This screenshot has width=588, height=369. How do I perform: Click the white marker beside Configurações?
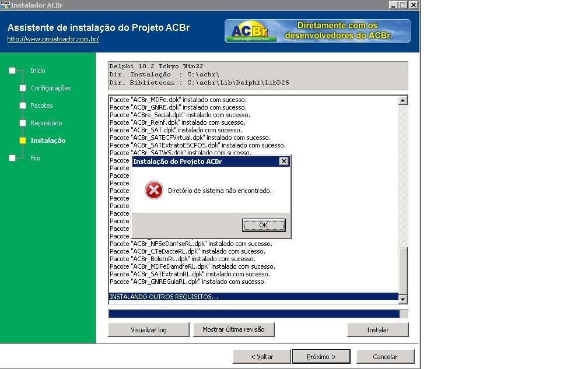(23, 88)
